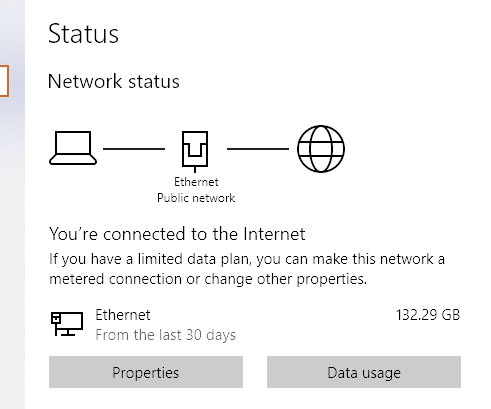Click the limited data plan description line
The width and height of the screenshot is (491, 409).
[x=247, y=259]
